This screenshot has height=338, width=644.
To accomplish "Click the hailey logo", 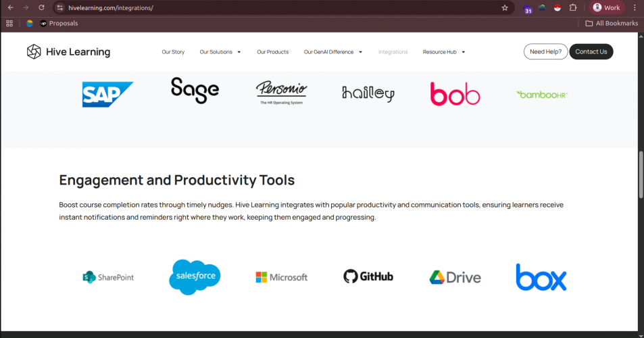I will pyautogui.click(x=368, y=94).
